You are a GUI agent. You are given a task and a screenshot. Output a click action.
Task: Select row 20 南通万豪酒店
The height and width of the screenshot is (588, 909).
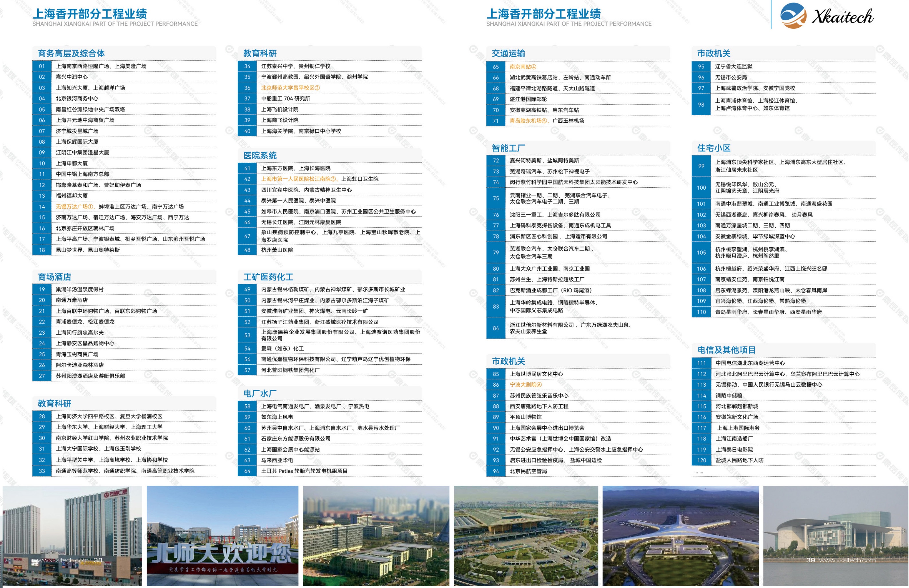click(124, 300)
